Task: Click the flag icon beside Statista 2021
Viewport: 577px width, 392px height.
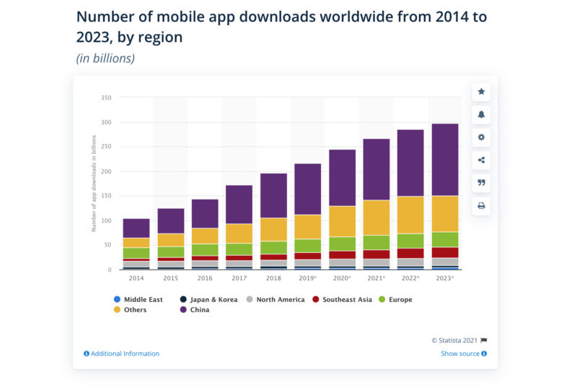Action: coord(484,340)
